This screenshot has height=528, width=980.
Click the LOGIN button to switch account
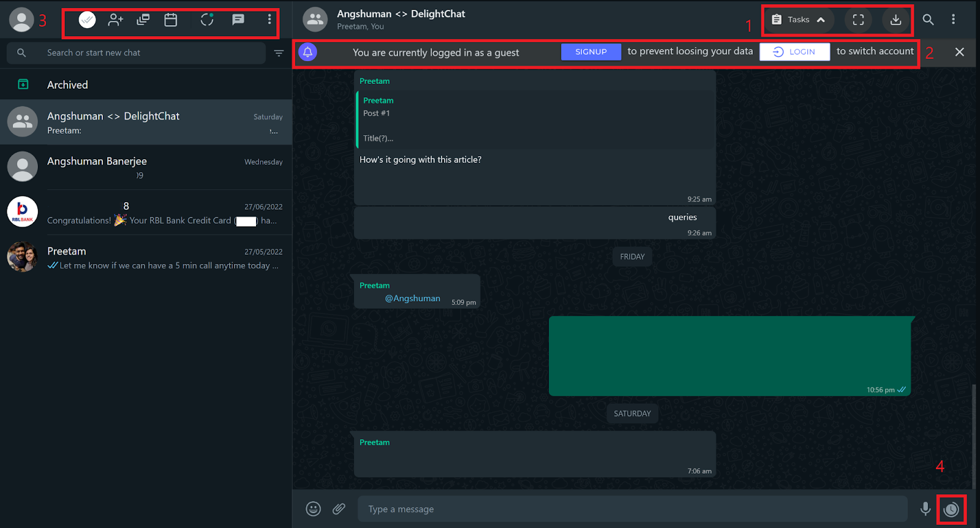tap(794, 52)
